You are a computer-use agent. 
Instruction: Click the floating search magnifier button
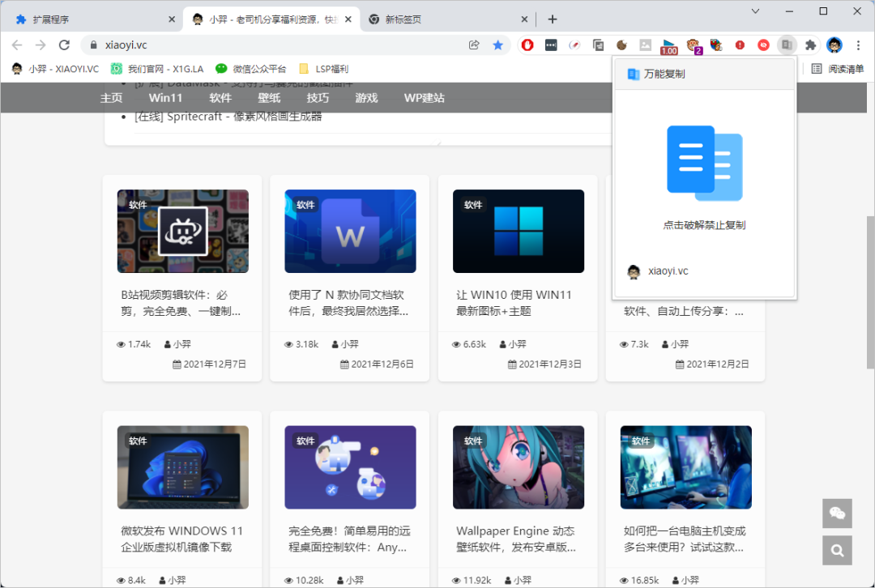coord(837,551)
